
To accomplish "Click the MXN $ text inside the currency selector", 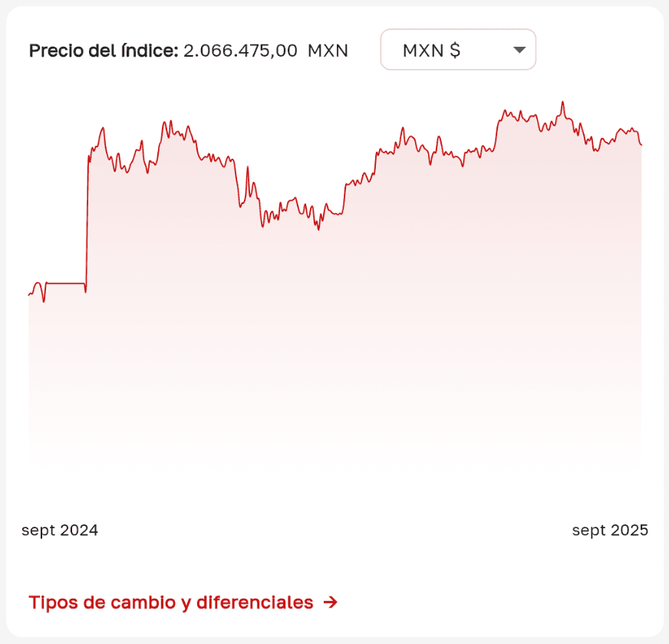I will point(431,51).
